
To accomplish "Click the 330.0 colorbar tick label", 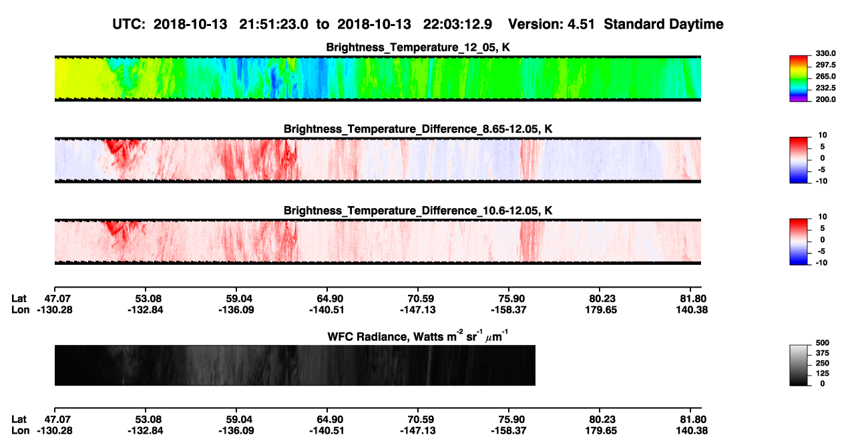I will (825, 53).
